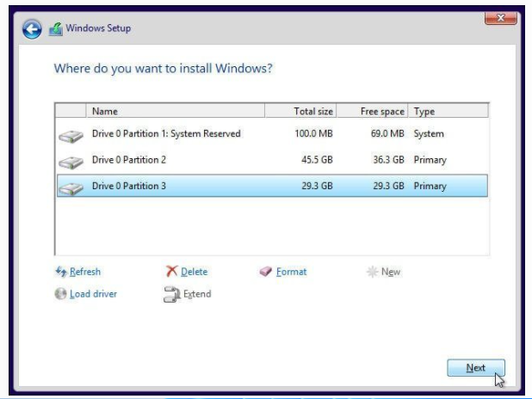The height and width of the screenshot is (399, 532).
Task: Click the Refresh arrows icon
Action: point(60,272)
